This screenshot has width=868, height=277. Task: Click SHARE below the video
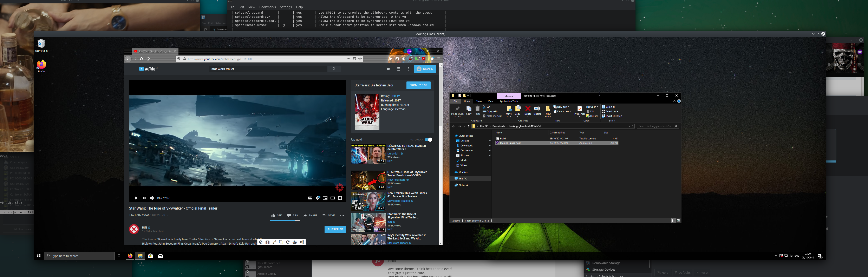click(x=310, y=215)
